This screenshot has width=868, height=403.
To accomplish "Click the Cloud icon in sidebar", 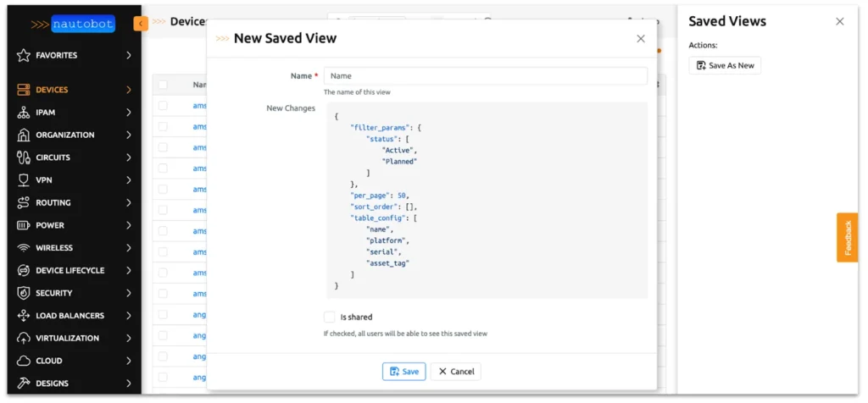I will [x=23, y=361].
